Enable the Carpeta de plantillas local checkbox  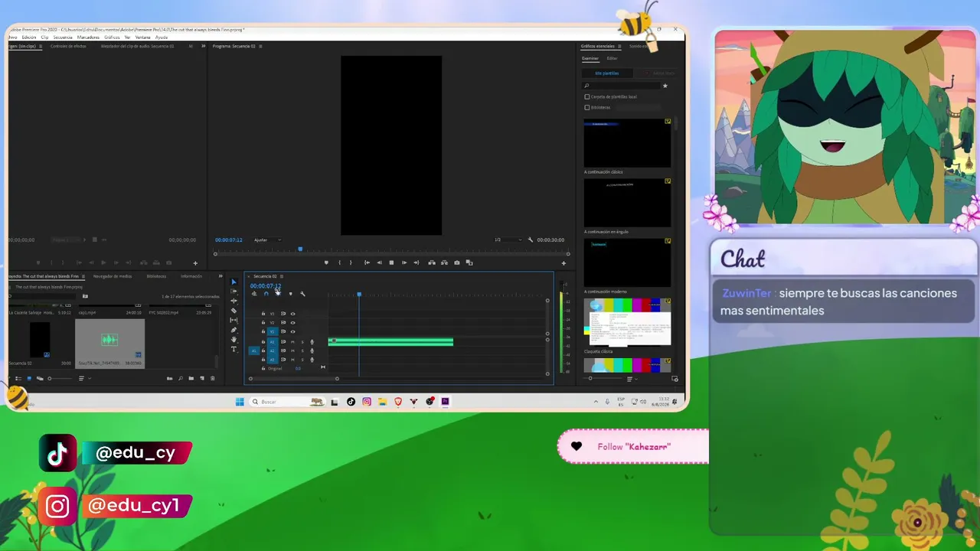tap(587, 96)
